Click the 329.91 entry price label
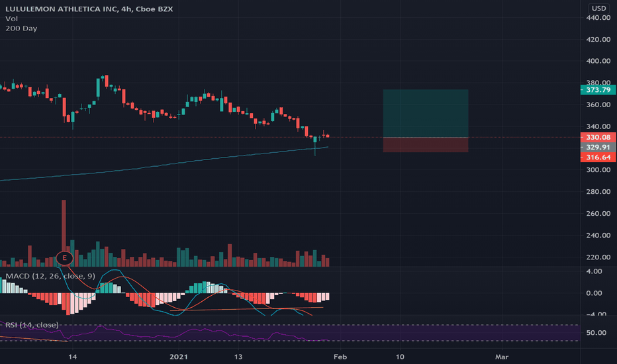 coord(598,147)
